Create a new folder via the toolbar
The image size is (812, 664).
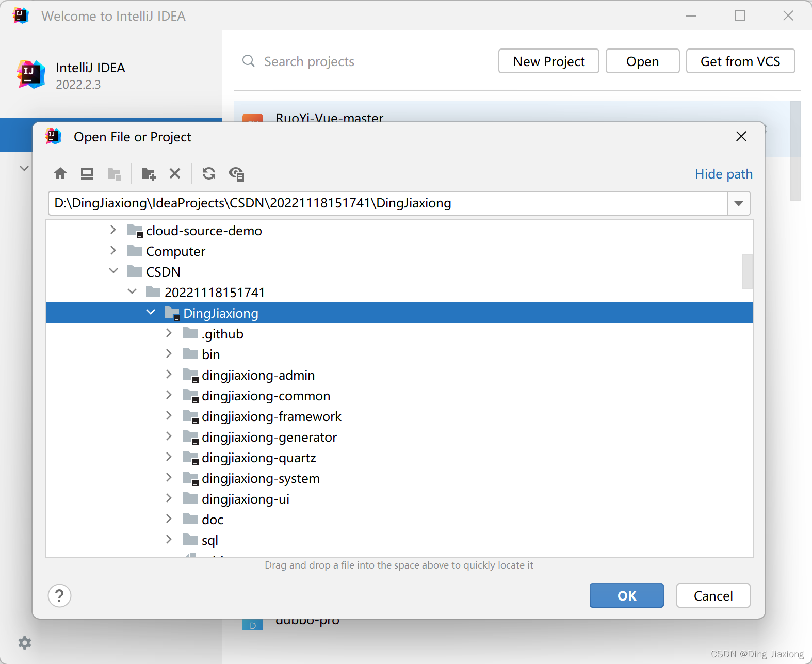[149, 174]
